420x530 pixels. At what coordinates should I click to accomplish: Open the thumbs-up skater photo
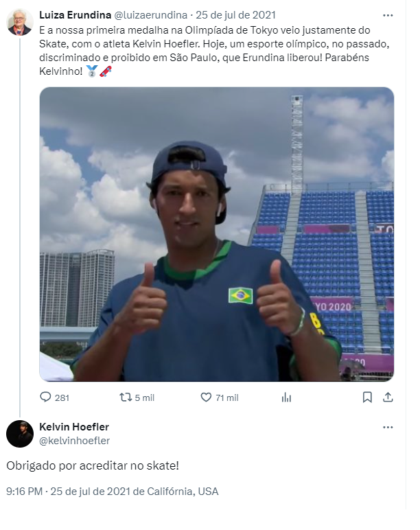click(216, 233)
